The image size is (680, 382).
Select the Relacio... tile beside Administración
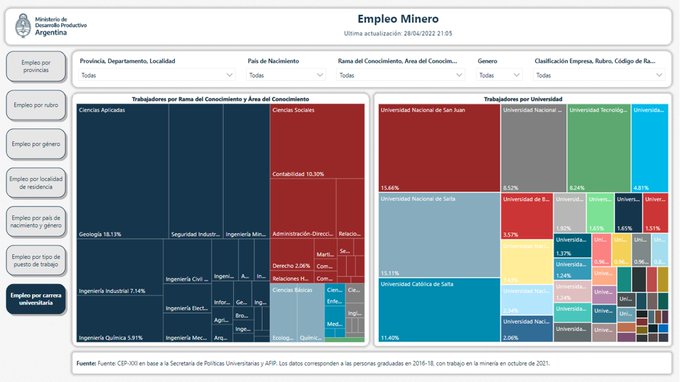pos(350,209)
